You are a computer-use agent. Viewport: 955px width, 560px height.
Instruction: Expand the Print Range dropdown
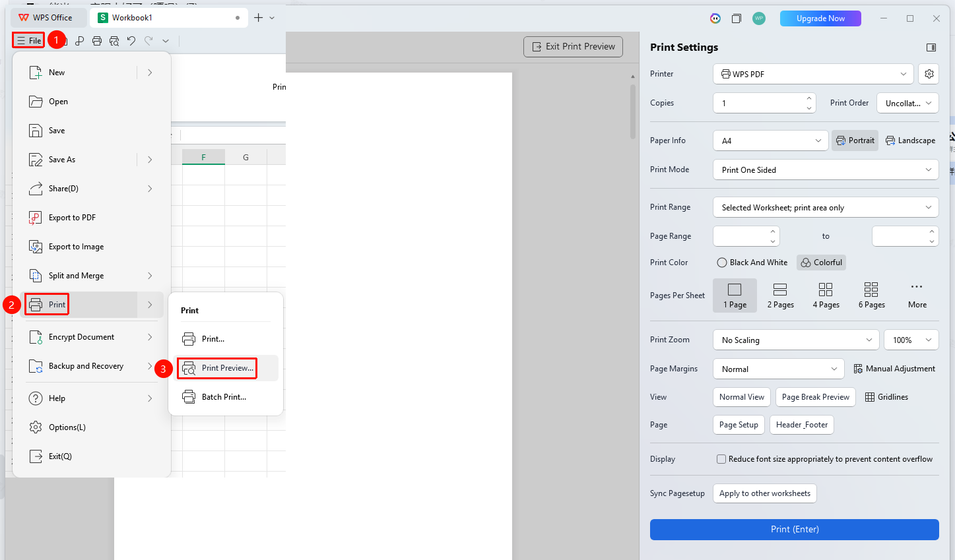coord(826,207)
